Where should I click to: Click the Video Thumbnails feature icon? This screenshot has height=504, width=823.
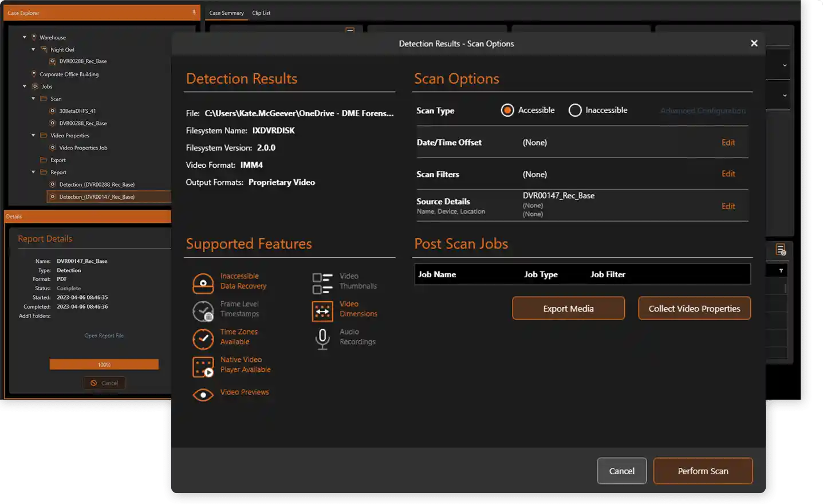322,283
